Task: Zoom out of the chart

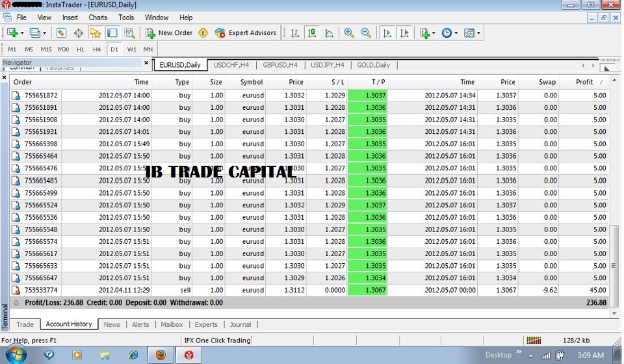Action: (366, 33)
